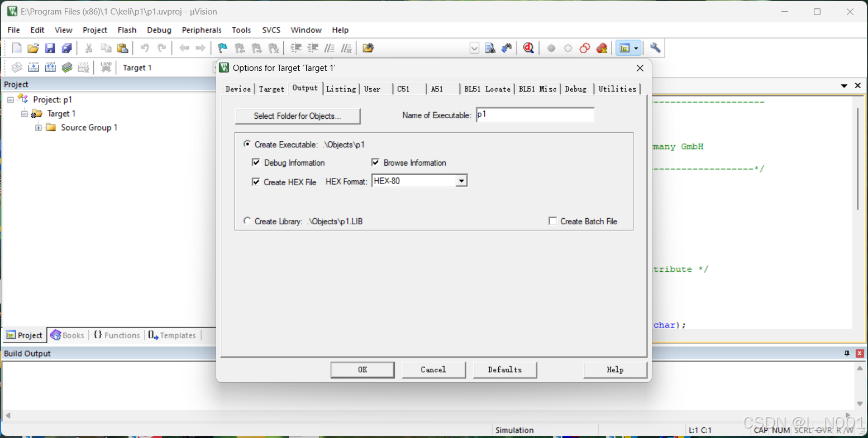This screenshot has width=868, height=438.
Task: Comment out the selected text
Action: point(330,48)
